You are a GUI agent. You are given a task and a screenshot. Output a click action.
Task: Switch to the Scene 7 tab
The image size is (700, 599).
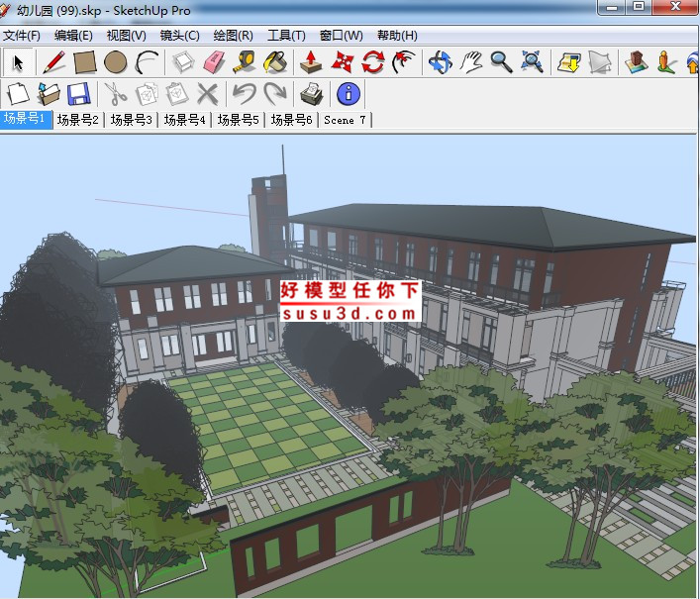pyautogui.click(x=345, y=120)
